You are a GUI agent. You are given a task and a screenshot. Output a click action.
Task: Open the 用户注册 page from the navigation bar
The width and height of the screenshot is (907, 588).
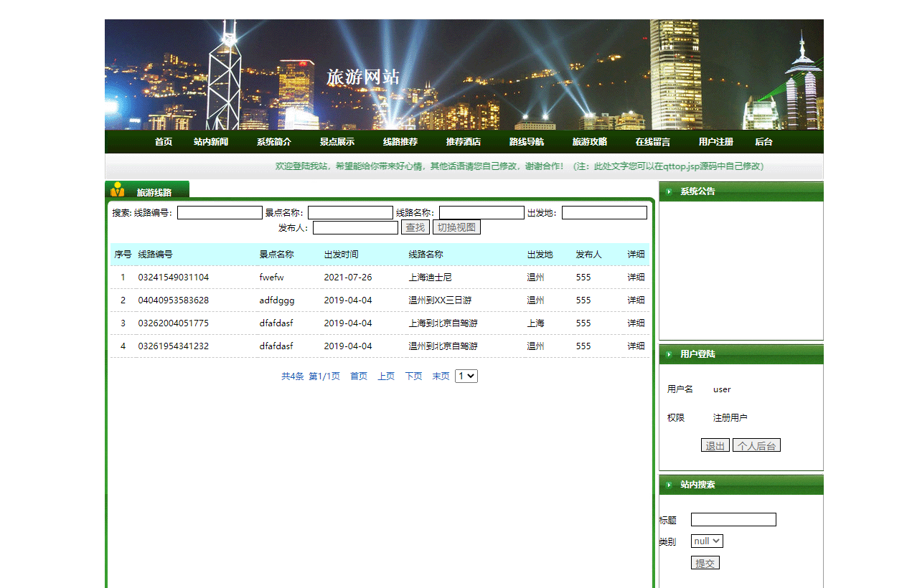715,141
